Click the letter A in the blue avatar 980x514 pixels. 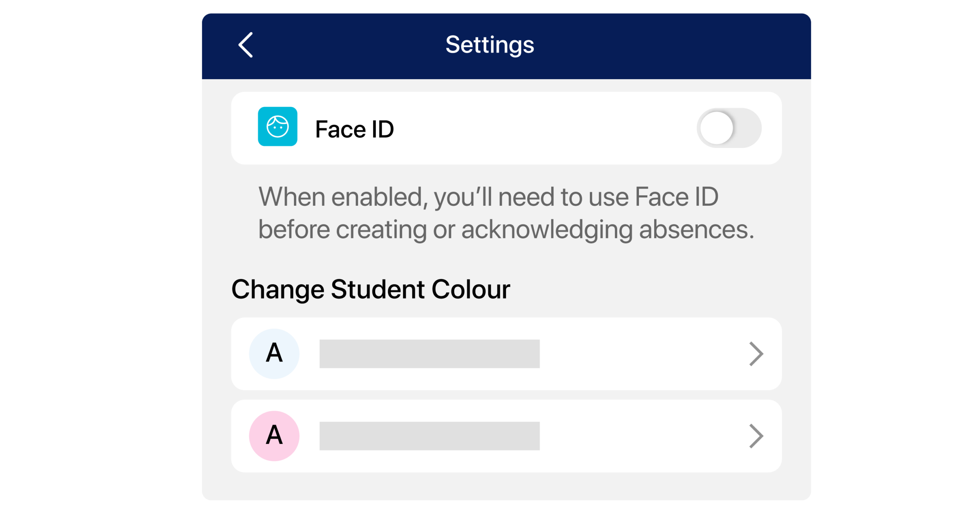coord(274,353)
